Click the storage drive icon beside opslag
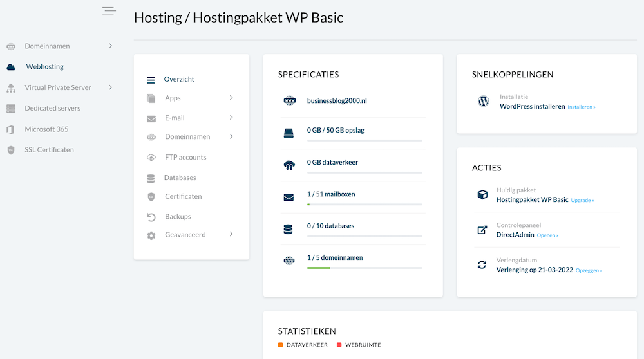The image size is (644, 359). [289, 133]
